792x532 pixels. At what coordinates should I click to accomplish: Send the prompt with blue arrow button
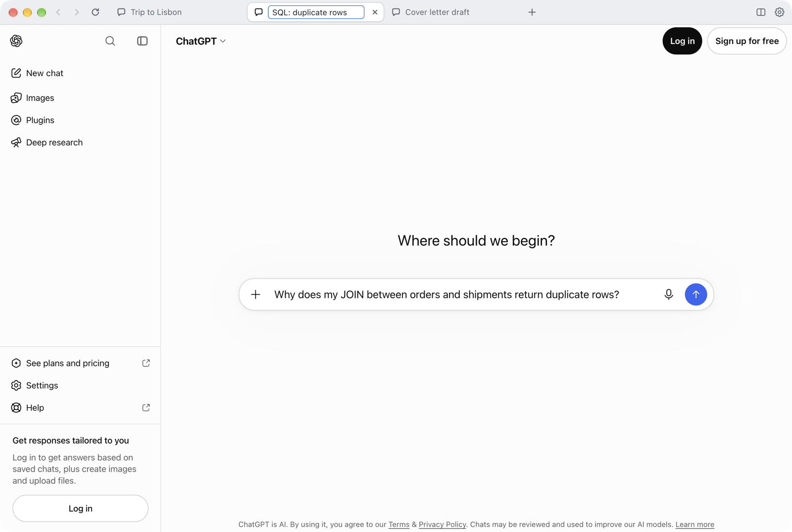[x=695, y=294]
